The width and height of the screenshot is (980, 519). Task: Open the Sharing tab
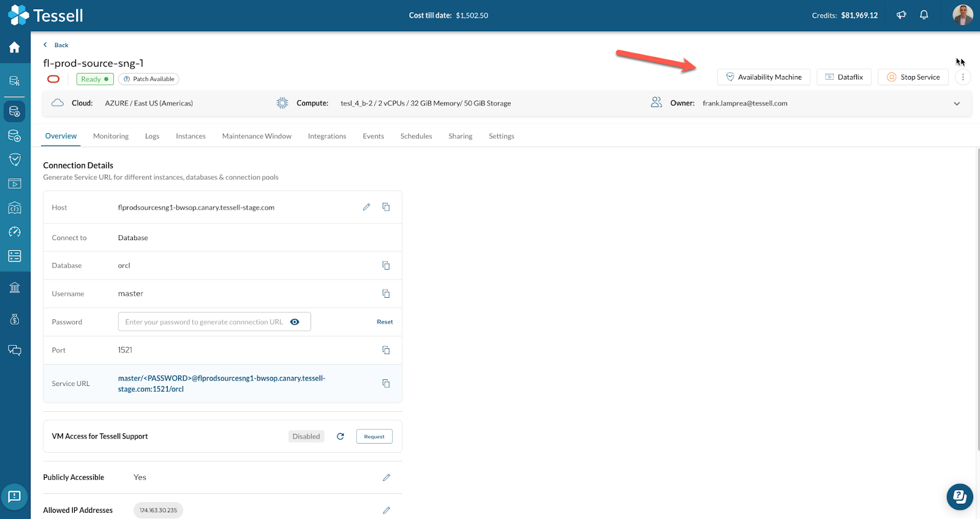pyautogui.click(x=460, y=136)
